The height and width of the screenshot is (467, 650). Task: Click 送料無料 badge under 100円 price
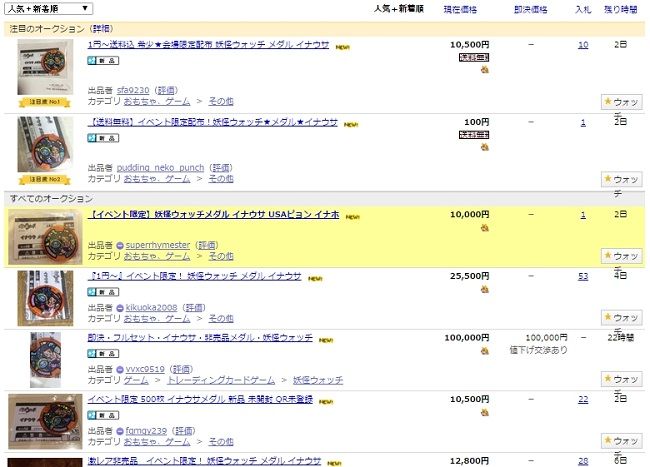[474, 135]
